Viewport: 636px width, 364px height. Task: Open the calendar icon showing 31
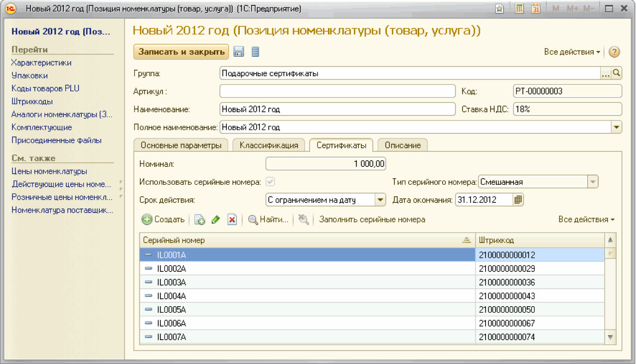pyautogui.click(x=536, y=8)
